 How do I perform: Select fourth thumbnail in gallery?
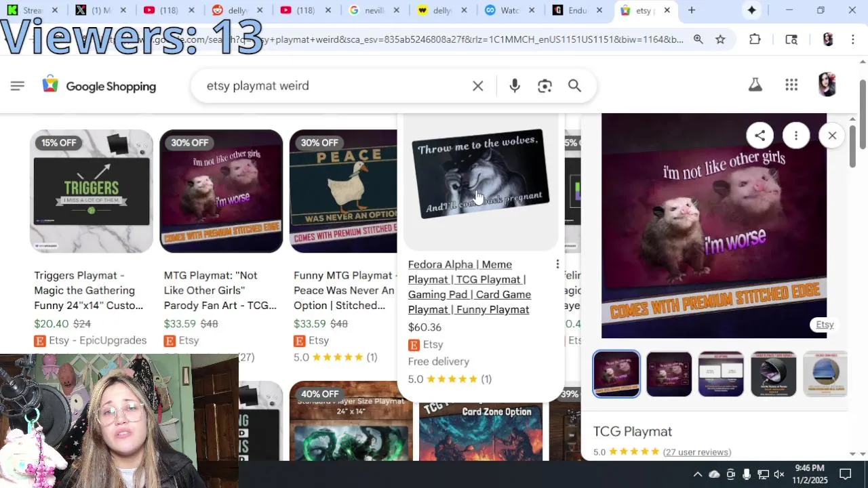click(x=773, y=373)
